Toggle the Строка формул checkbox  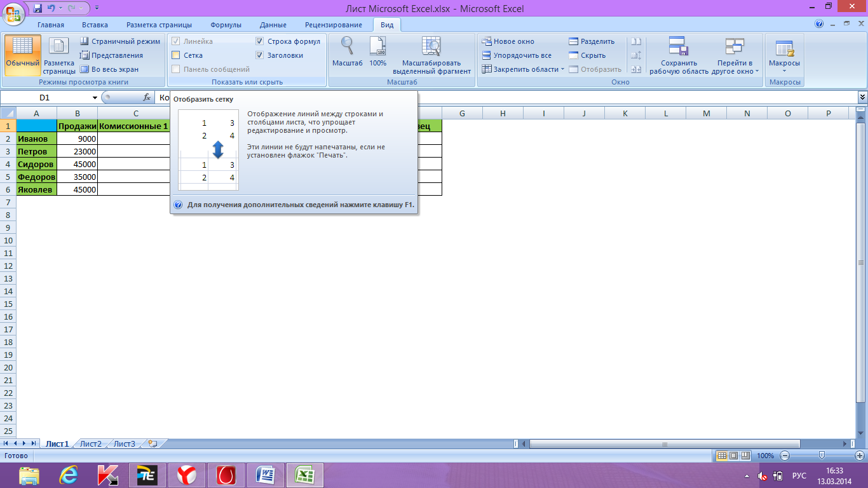point(259,41)
